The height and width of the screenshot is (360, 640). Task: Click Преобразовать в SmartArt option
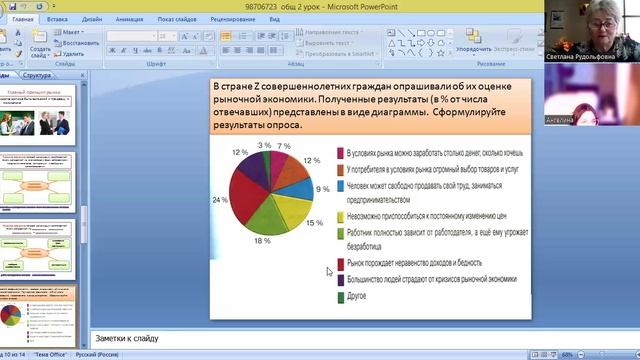337,53
